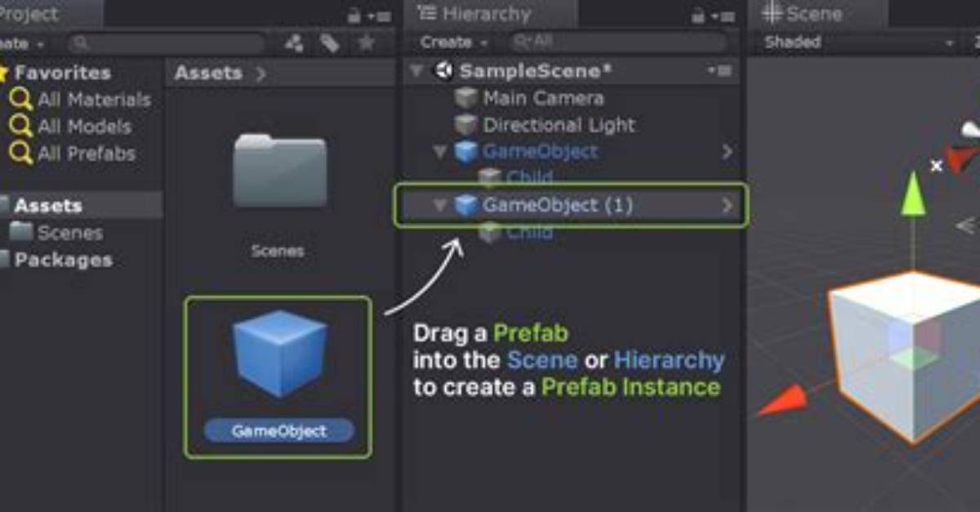Click the All Materials search icon

20,100
